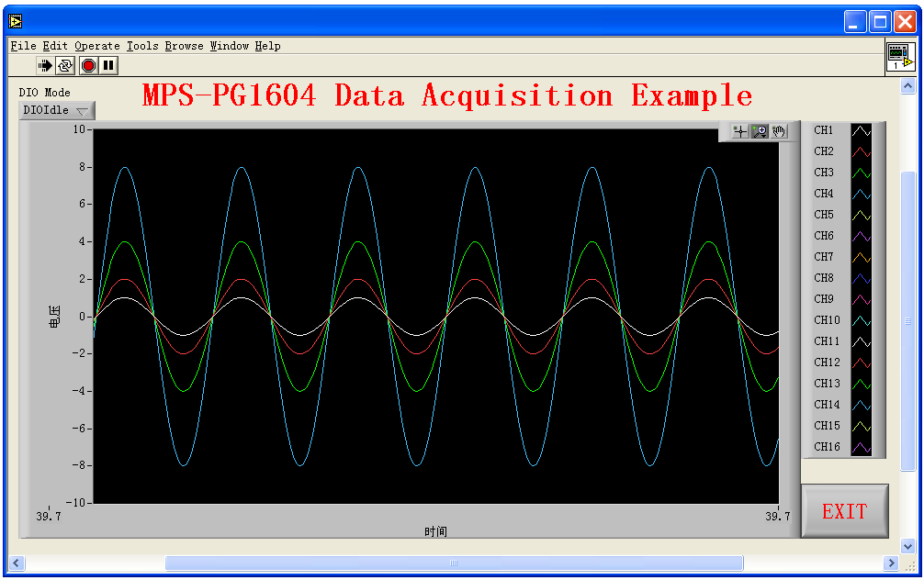
Task: Select the graph cursor crosshair tool
Action: pos(739,131)
